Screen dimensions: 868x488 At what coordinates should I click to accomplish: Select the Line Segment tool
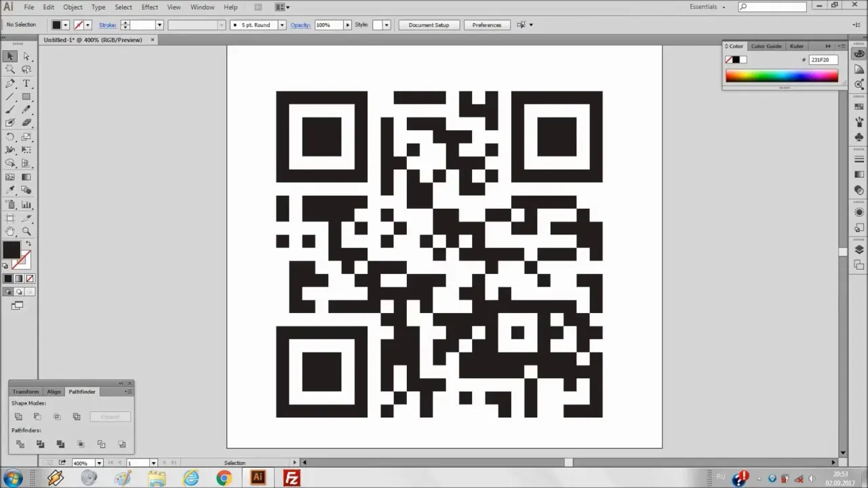click(10, 96)
